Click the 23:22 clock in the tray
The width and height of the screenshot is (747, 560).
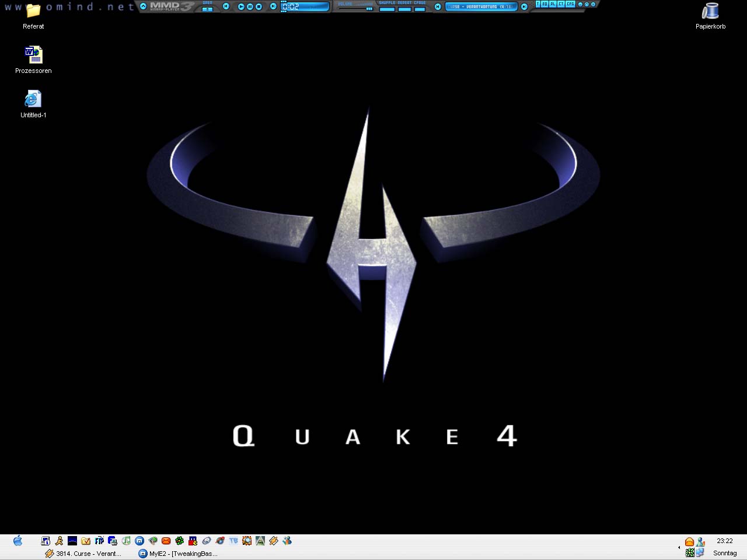[725, 541]
